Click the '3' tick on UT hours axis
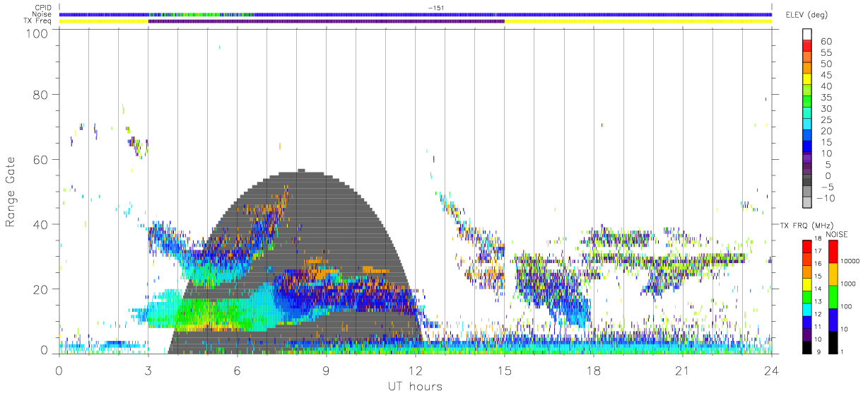This screenshot has width=868, height=401. pos(148,371)
